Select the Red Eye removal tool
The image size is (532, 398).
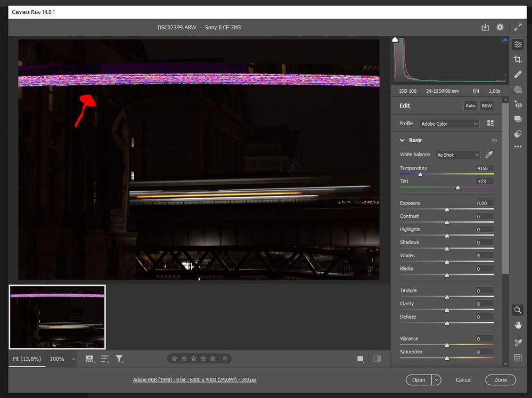[518, 104]
